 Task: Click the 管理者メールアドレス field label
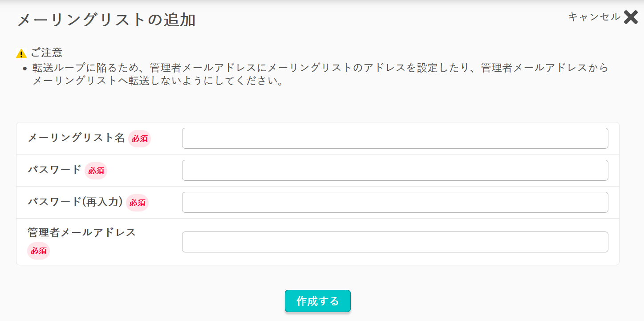coord(82,232)
